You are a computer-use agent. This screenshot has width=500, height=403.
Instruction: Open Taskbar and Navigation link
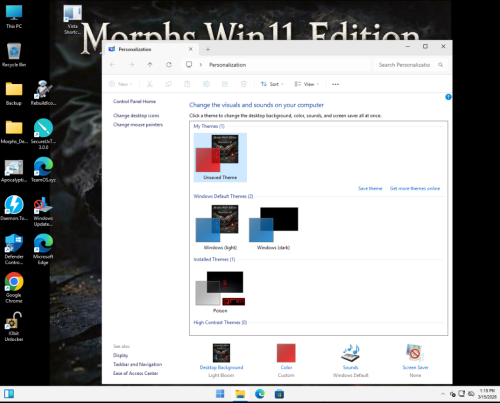tap(137, 364)
